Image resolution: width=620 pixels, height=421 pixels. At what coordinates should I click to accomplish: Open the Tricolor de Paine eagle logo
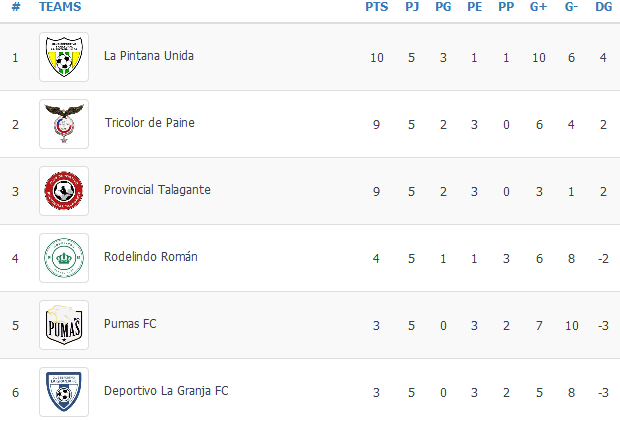tap(64, 124)
